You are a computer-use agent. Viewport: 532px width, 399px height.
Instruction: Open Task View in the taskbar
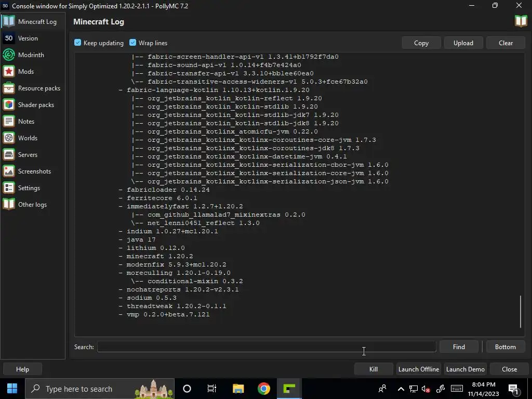click(x=212, y=389)
